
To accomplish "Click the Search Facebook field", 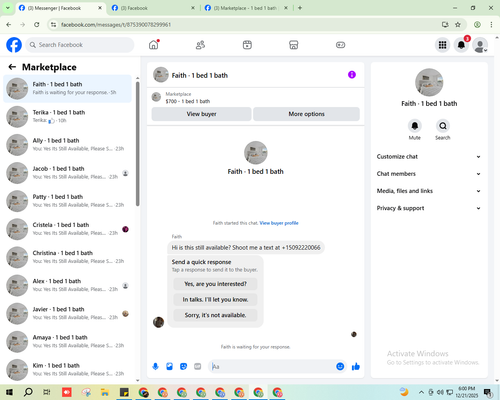I will (80, 45).
